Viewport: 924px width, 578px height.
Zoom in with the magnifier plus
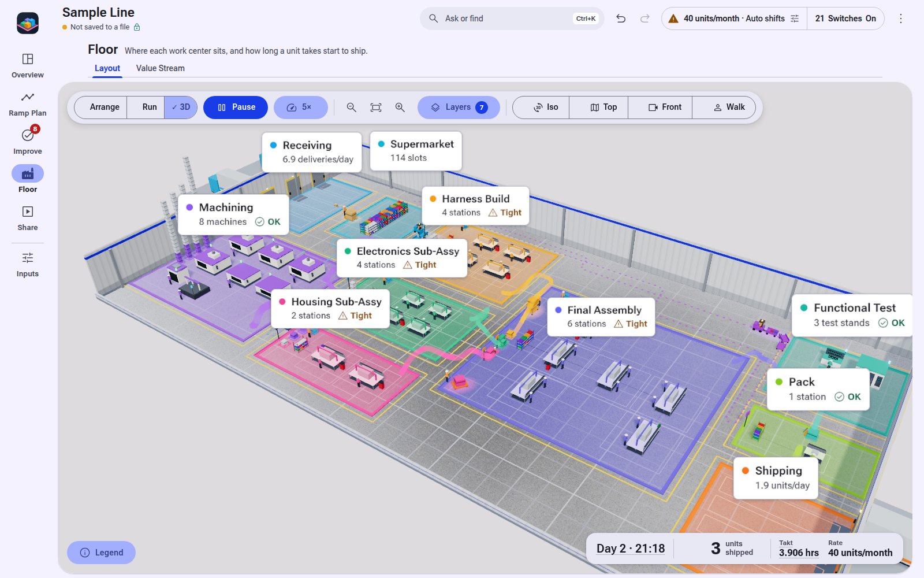click(400, 108)
